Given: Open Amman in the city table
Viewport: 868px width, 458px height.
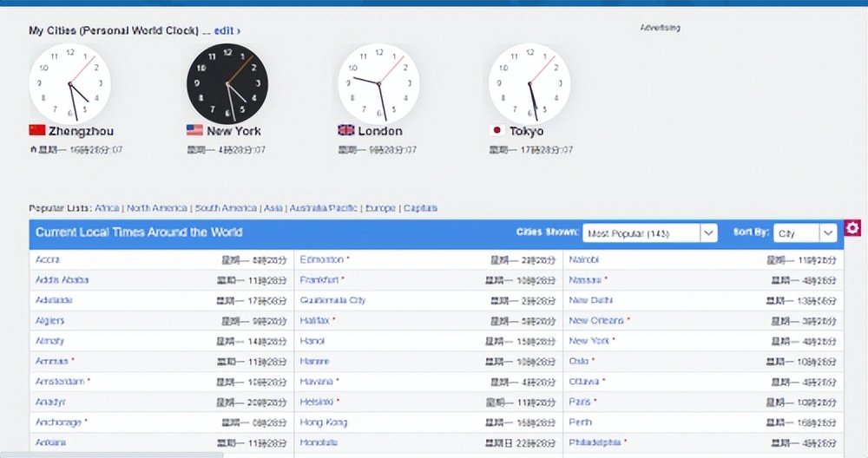Looking at the screenshot, I should tap(51, 361).
